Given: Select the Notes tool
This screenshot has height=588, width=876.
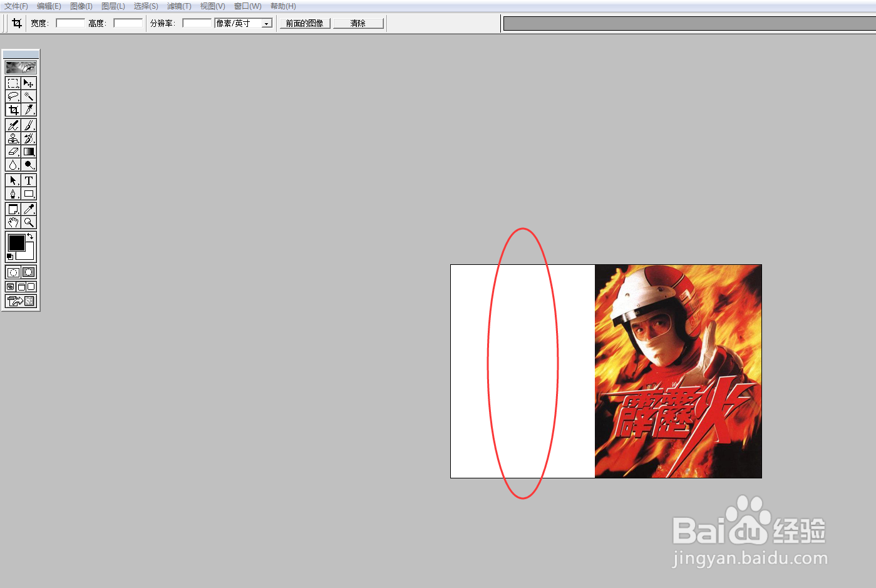Looking at the screenshot, I should (13, 209).
